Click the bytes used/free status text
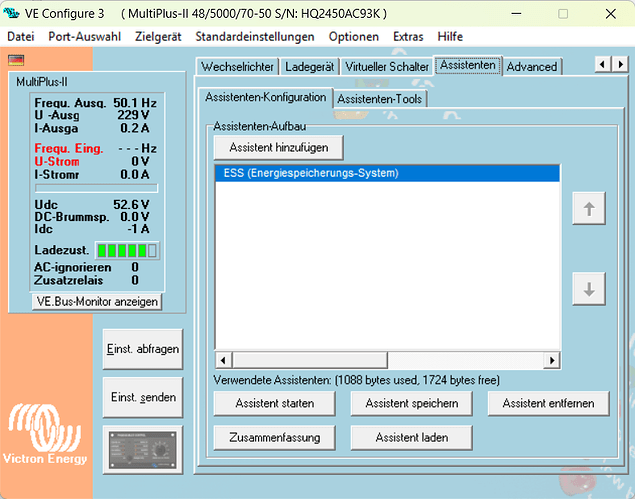The width and height of the screenshot is (635, 499). pyautogui.click(x=356, y=380)
